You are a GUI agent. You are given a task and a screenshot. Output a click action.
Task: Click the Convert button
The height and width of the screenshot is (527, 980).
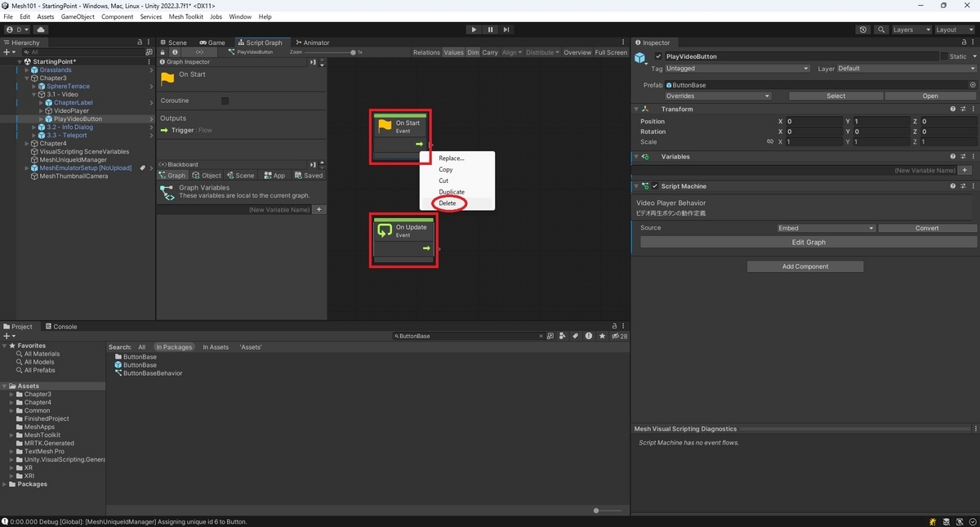point(927,228)
